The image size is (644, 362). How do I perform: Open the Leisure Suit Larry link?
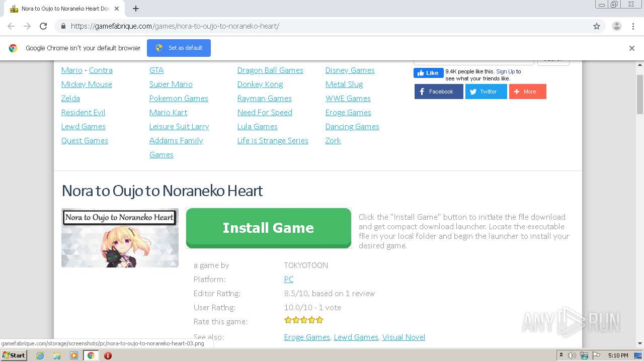click(179, 127)
